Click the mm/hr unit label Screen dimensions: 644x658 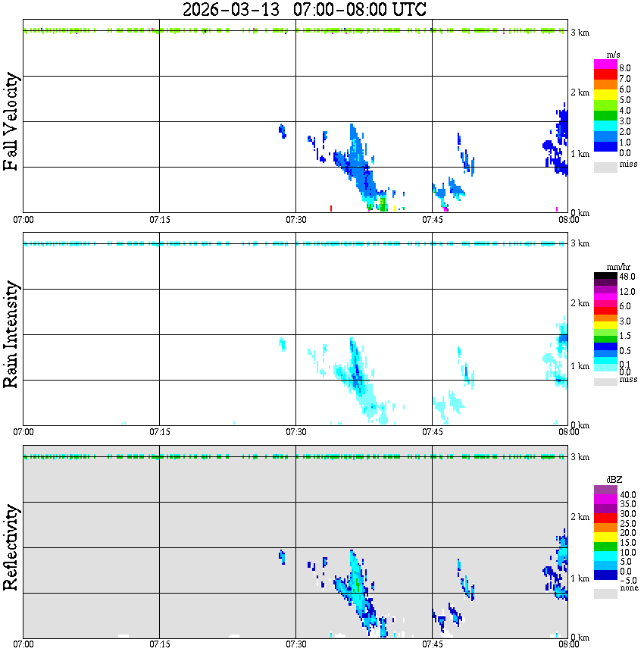(618, 268)
